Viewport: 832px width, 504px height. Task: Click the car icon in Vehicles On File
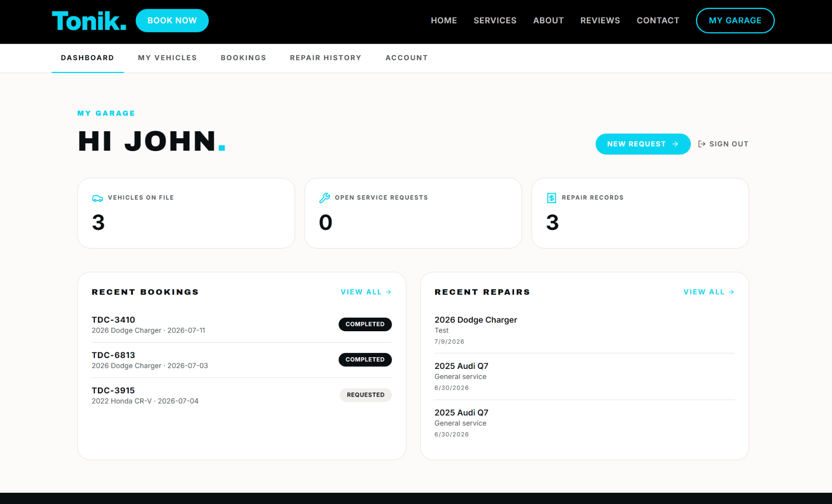[x=97, y=198]
